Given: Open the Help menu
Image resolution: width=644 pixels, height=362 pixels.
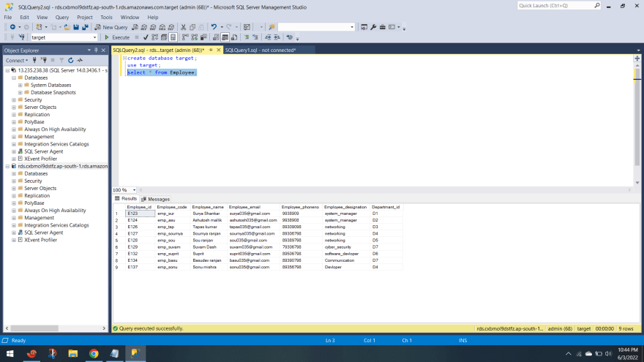Looking at the screenshot, I should click(153, 18).
